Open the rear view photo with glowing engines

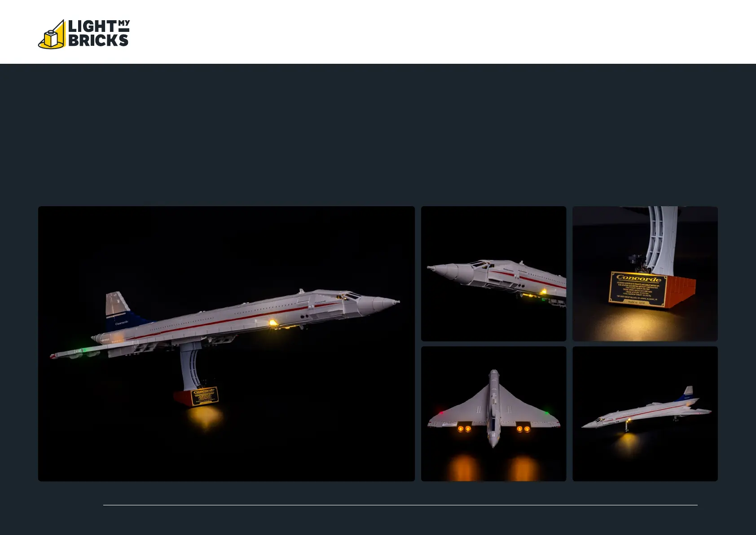(493, 414)
